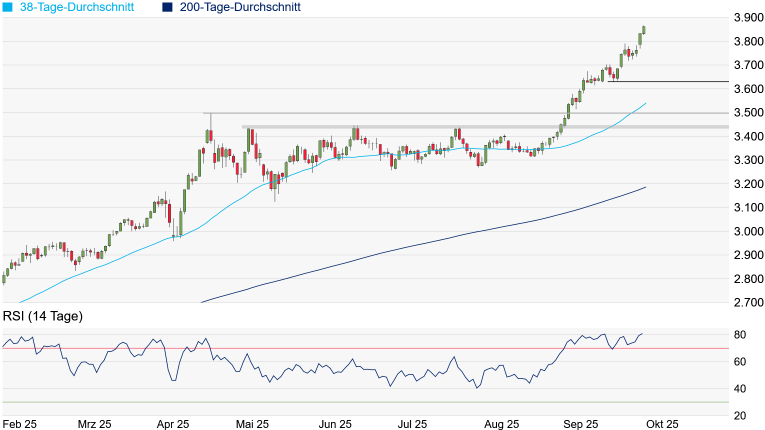
Task: Click the green RSI oversold line at 30
Action: tap(365, 403)
